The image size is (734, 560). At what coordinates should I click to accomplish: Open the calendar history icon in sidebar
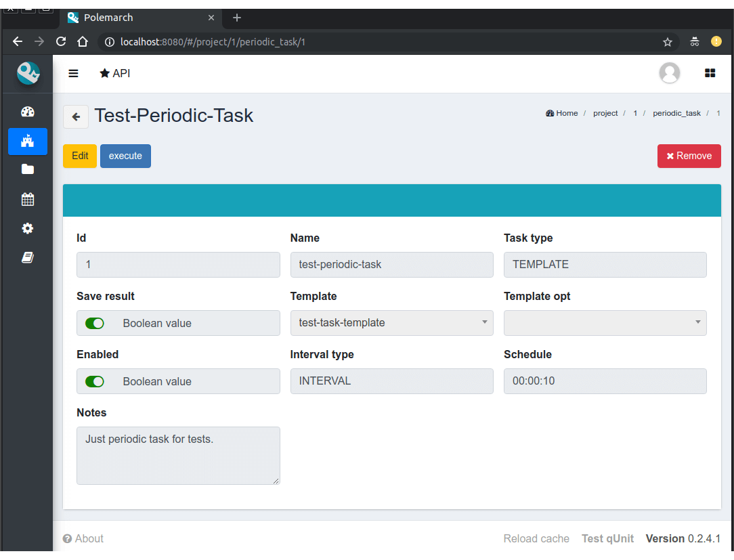pos(28,199)
